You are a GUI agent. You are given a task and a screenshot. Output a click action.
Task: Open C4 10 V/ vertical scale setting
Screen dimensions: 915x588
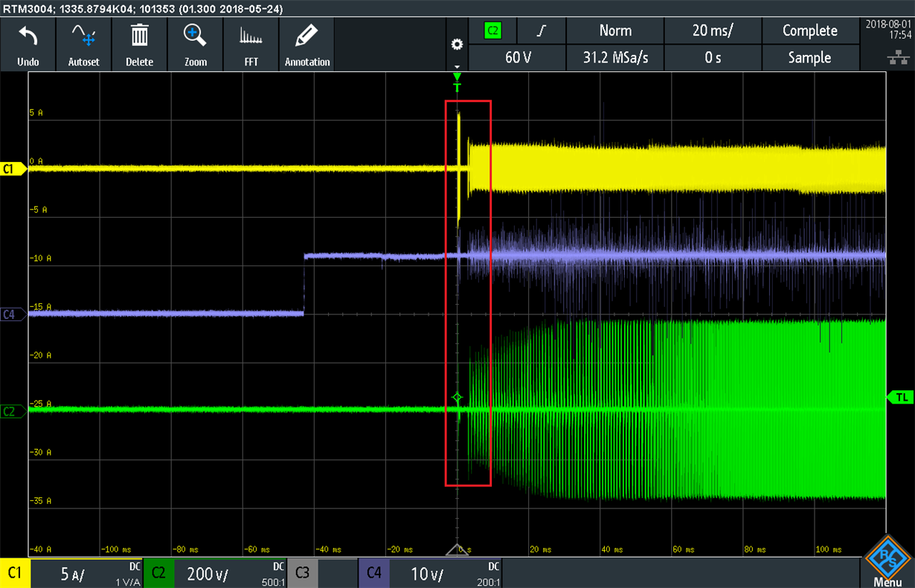click(428, 575)
